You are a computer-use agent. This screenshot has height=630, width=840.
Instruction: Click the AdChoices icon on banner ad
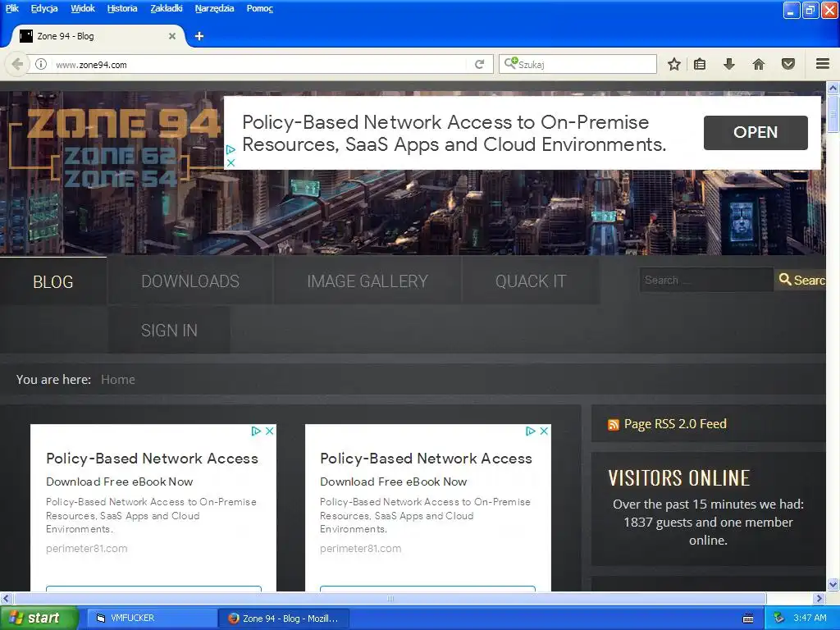pyautogui.click(x=231, y=149)
